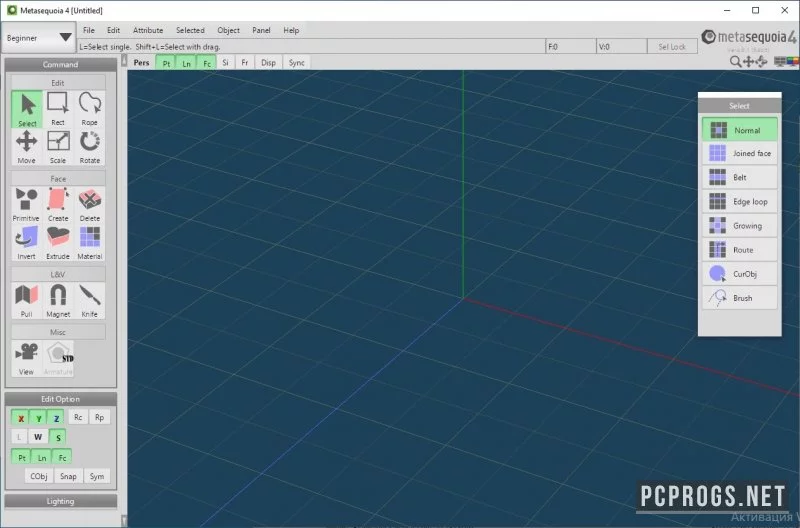The image size is (800, 528).
Task: Open the Material tool
Action: pyautogui.click(x=90, y=243)
